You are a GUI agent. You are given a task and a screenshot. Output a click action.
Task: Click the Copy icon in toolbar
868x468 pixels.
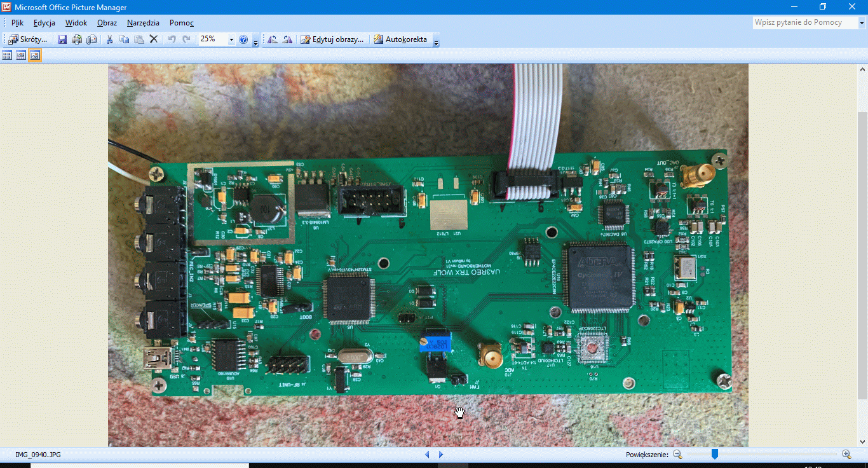(x=124, y=39)
